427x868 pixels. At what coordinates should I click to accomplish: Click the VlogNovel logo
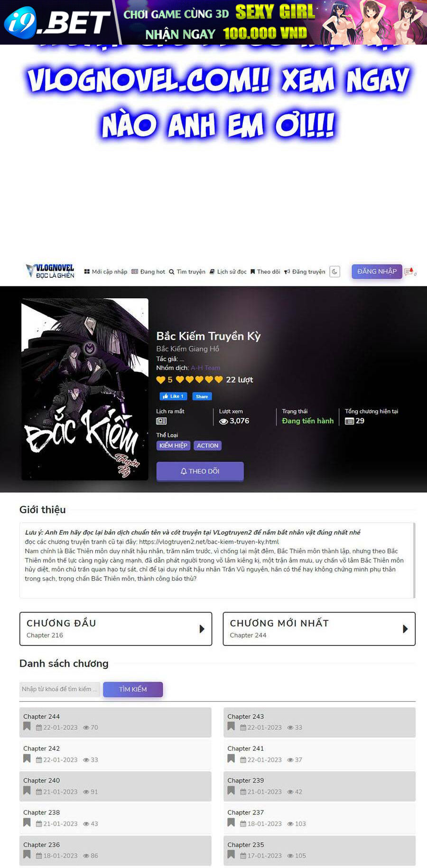[x=50, y=271]
